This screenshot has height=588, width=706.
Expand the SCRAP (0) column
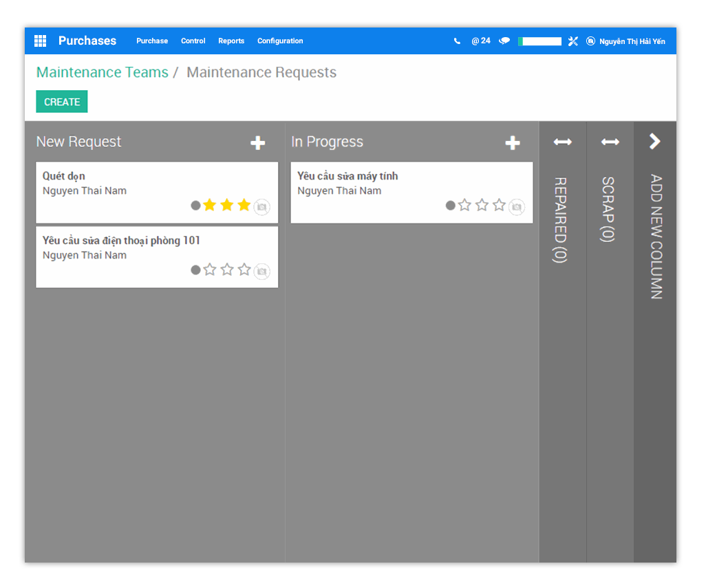coord(609,142)
